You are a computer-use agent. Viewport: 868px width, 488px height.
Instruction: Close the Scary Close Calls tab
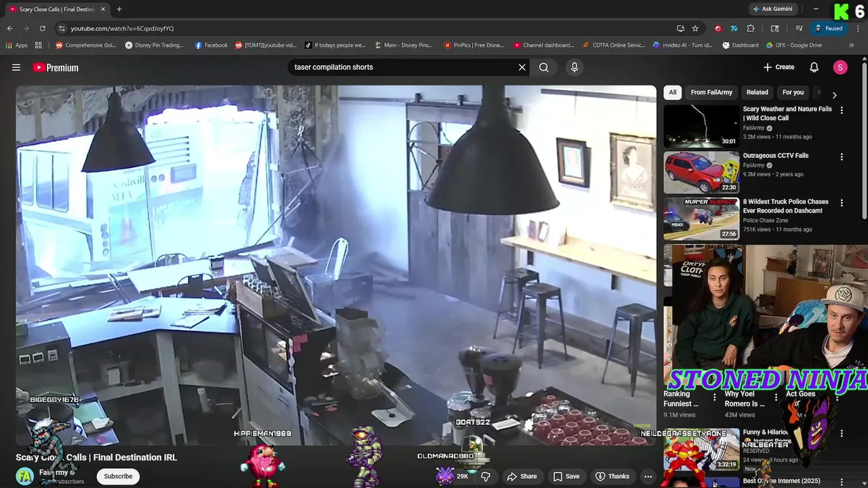pos(103,9)
